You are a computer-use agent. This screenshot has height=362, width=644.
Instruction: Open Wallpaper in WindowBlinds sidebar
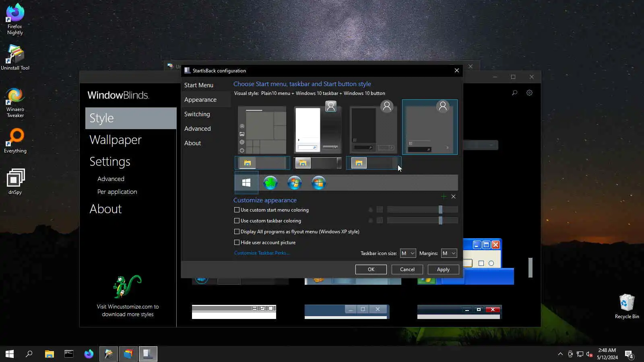pyautogui.click(x=116, y=140)
